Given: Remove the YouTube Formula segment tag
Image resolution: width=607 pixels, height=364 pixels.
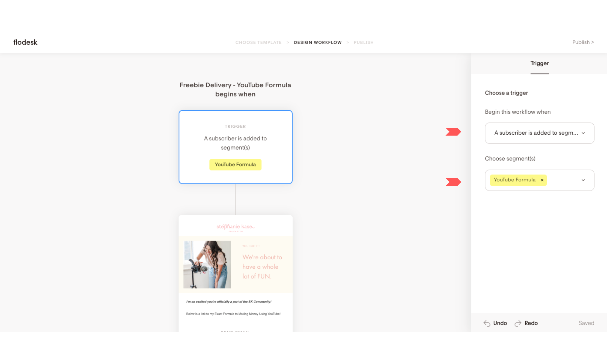Looking at the screenshot, I should click(x=542, y=180).
